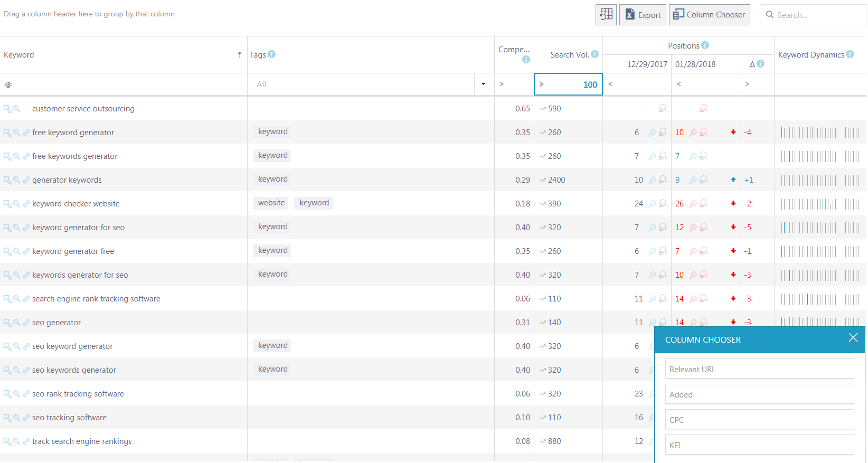Sort by the Search Vol. column header

pyautogui.click(x=569, y=55)
